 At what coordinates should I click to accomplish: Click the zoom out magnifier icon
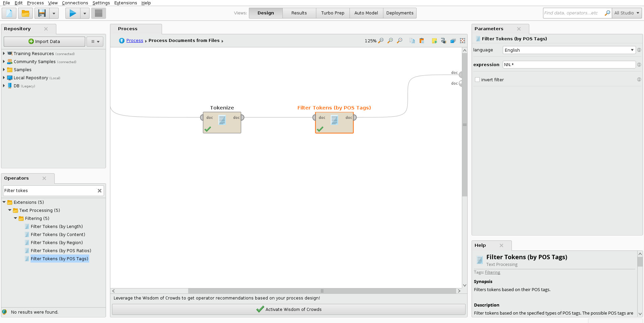coord(399,41)
